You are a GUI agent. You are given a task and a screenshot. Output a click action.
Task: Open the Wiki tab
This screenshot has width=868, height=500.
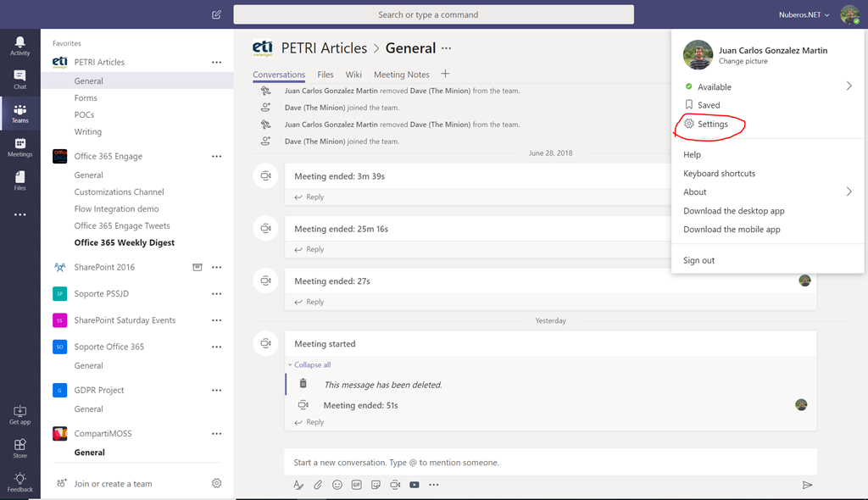[x=353, y=75]
